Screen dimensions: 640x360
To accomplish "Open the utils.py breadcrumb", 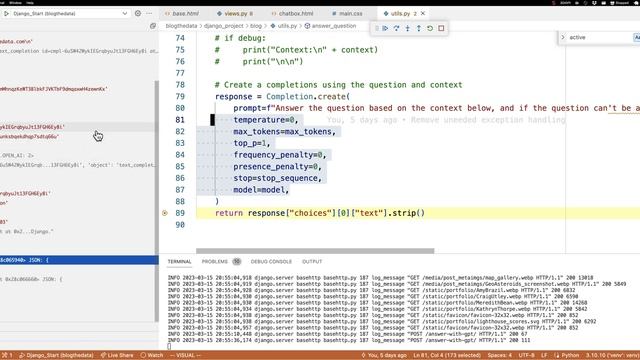I will tap(284, 26).
